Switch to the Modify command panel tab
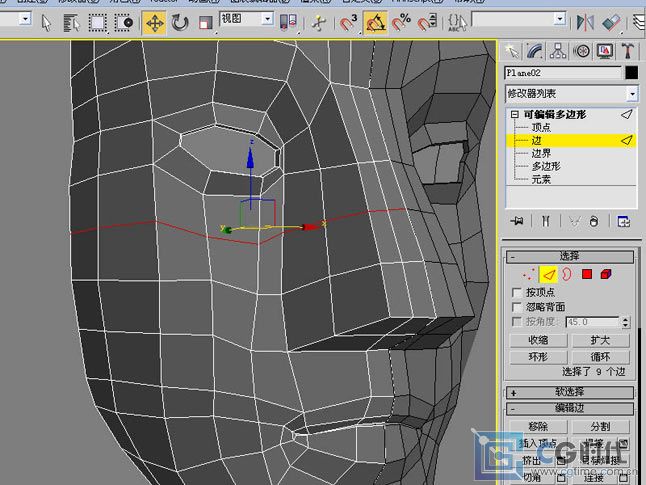 [x=535, y=52]
